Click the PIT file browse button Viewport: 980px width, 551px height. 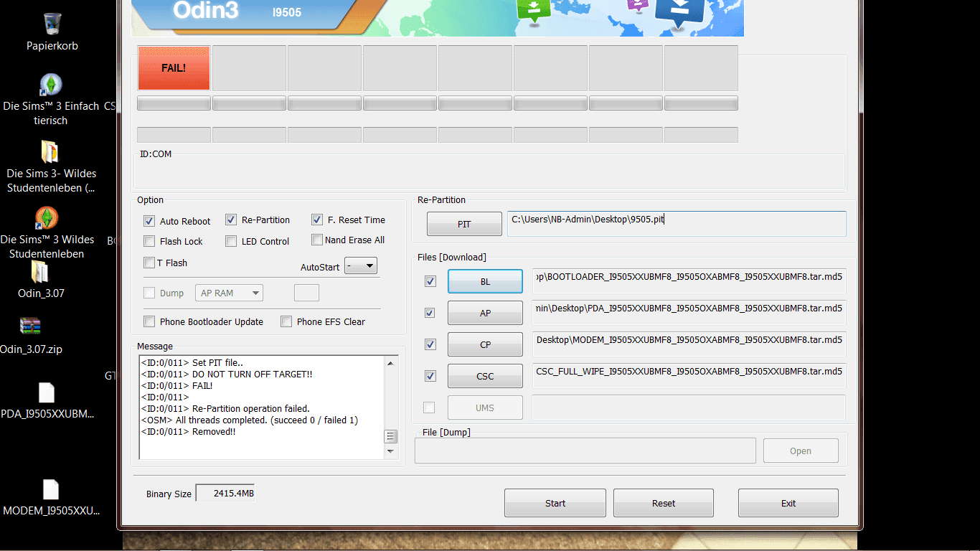point(464,224)
